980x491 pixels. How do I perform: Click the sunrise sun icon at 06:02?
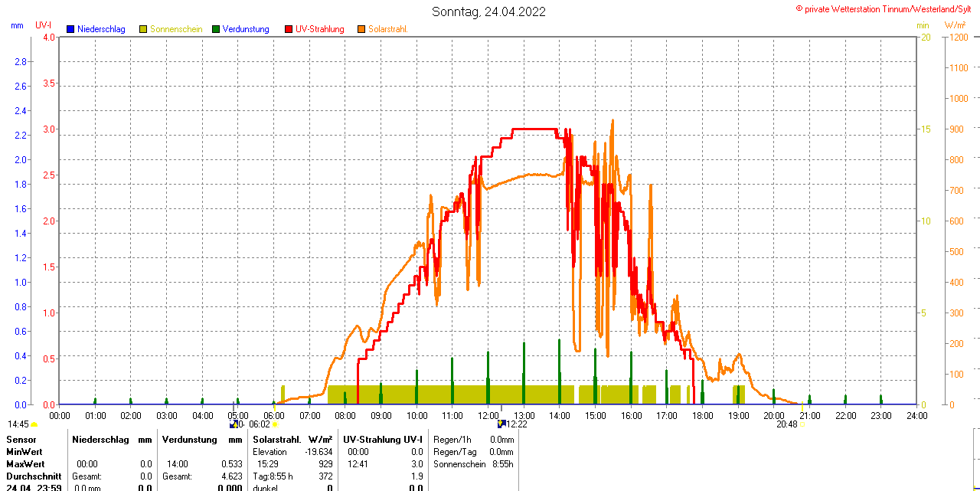coord(274,424)
